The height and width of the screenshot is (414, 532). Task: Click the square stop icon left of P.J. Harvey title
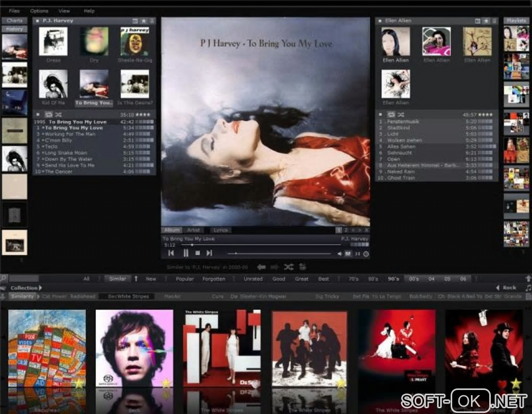pyautogui.click(x=38, y=21)
